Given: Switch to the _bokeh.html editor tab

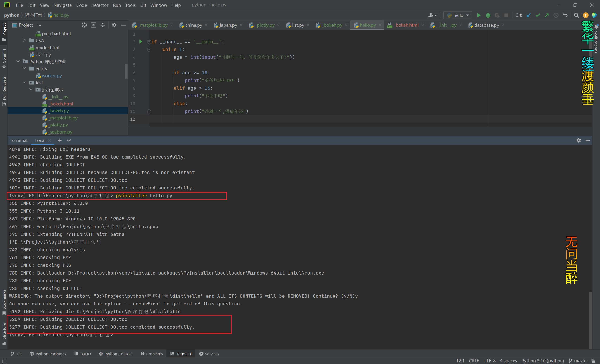Looking at the screenshot, I should point(406,25).
